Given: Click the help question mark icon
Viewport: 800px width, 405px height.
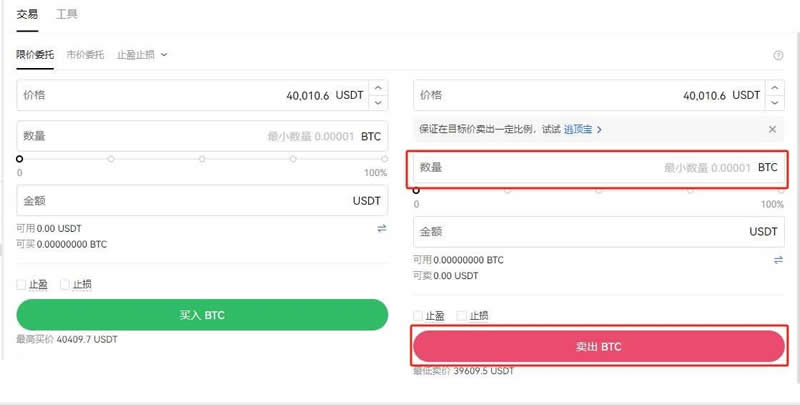Looking at the screenshot, I should tap(778, 56).
